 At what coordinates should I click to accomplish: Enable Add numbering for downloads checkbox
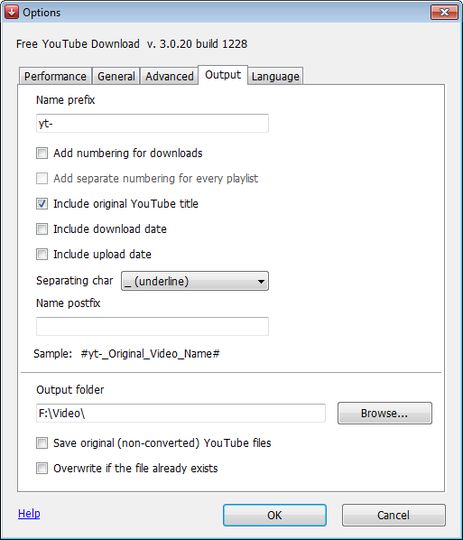(42, 153)
